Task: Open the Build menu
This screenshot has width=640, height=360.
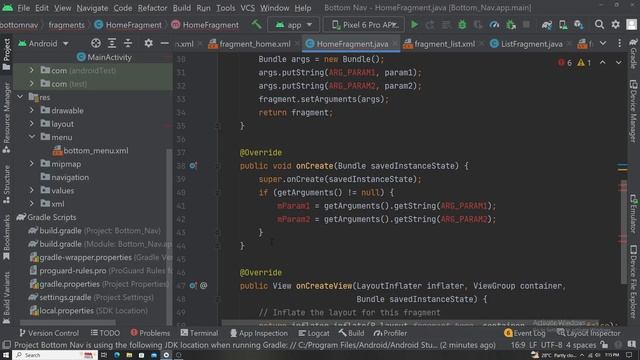Action: pyautogui.click(x=182, y=8)
